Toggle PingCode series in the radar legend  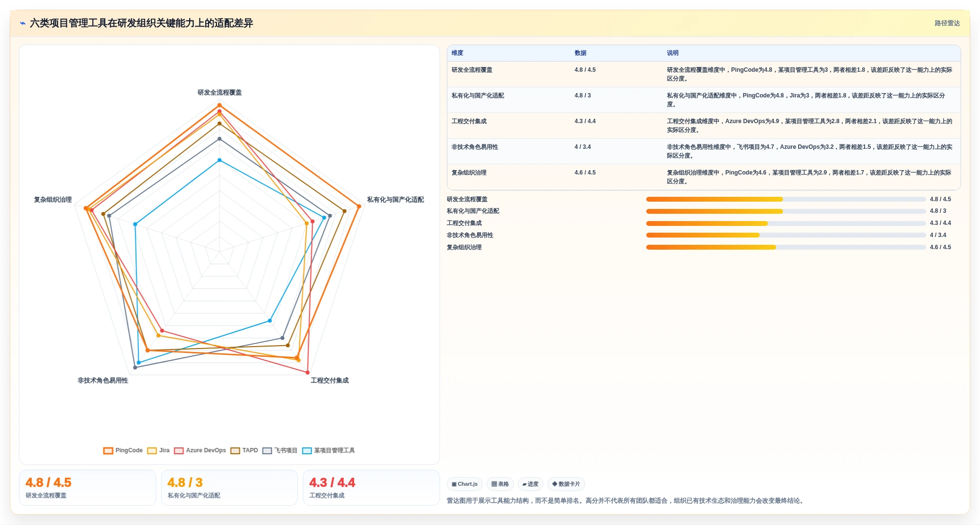(123, 450)
